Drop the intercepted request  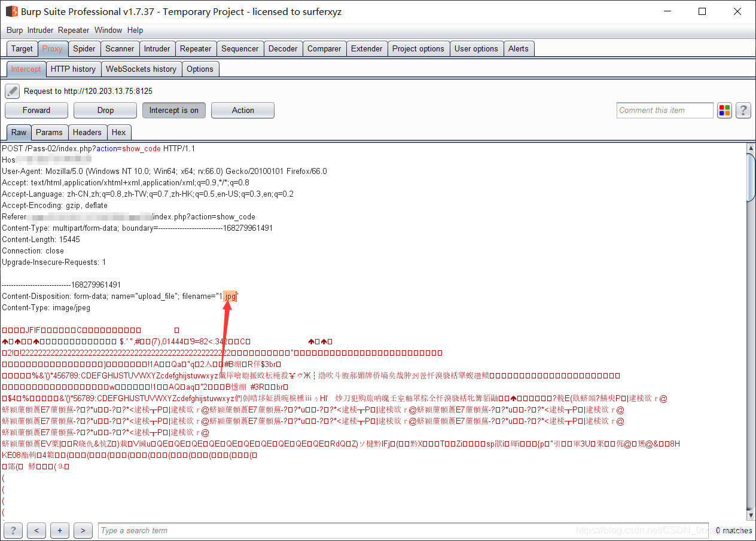105,110
